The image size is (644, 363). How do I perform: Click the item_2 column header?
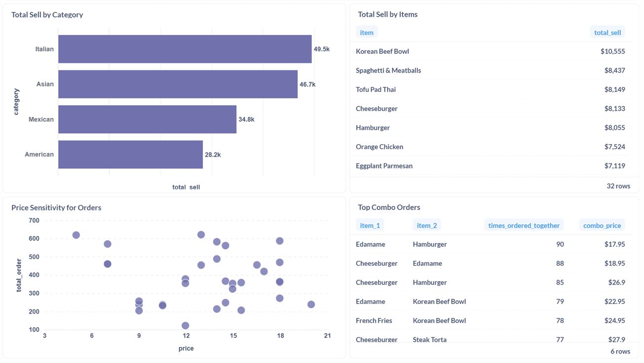(x=427, y=225)
